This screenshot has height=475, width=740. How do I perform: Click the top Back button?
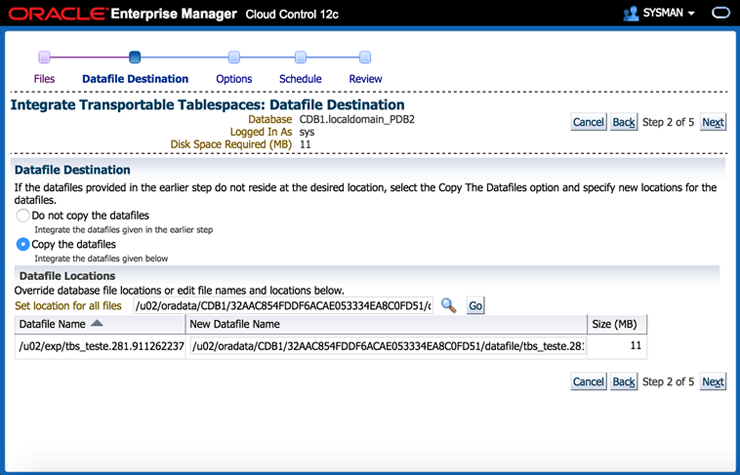pyautogui.click(x=623, y=122)
